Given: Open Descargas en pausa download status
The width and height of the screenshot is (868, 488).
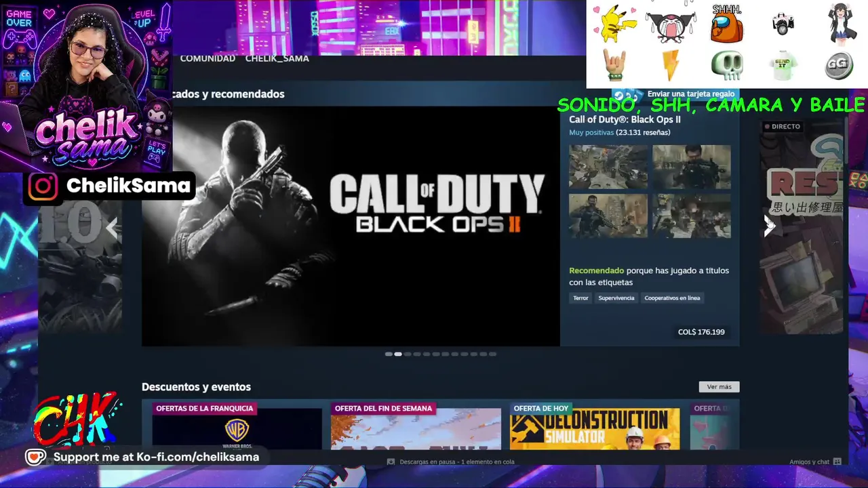Looking at the screenshot, I should [x=457, y=462].
